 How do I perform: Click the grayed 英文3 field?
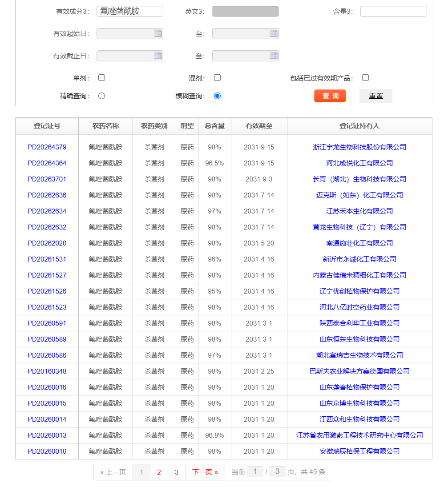pos(246,12)
